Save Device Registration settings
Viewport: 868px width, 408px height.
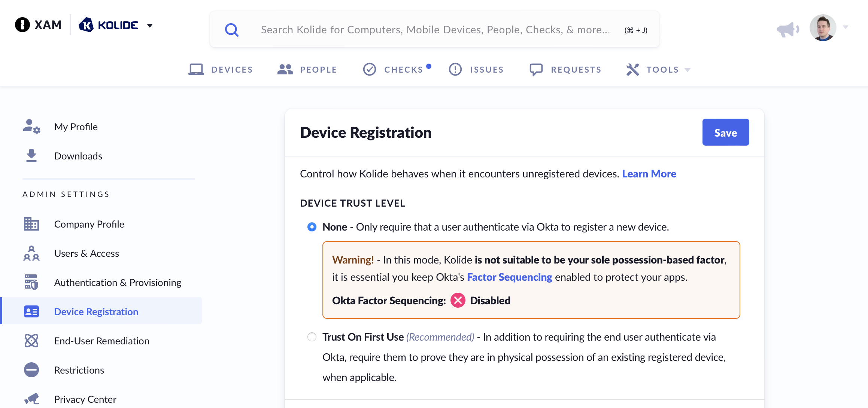pos(725,133)
